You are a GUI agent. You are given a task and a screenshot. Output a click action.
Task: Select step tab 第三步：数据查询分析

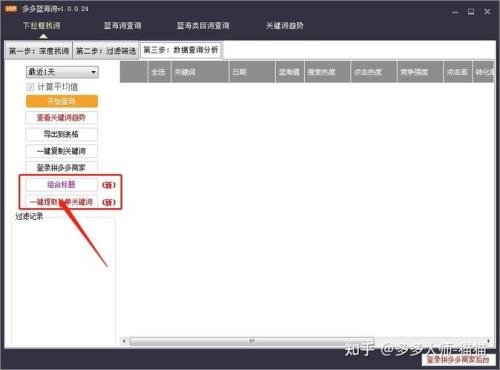tap(181, 50)
